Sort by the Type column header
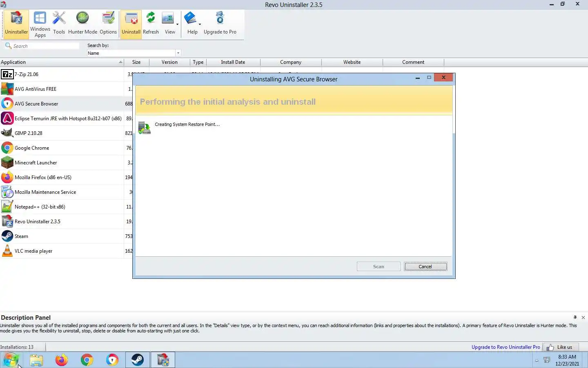 (x=198, y=62)
